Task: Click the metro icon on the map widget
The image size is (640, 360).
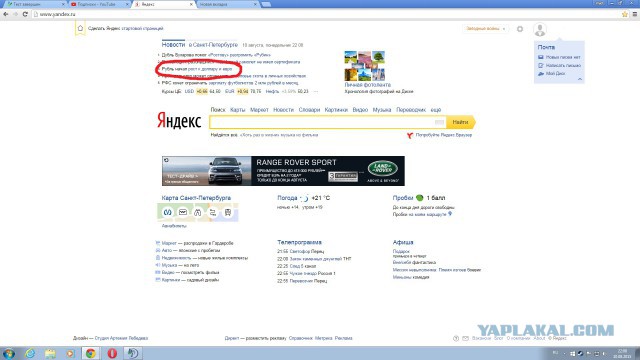Action: pos(168,212)
